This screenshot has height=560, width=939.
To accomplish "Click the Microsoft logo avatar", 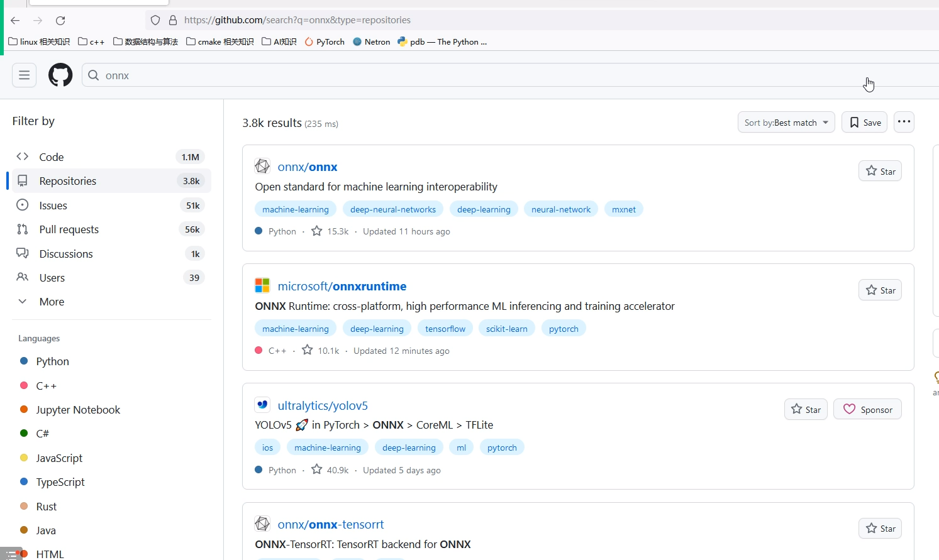I will click(262, 285).
